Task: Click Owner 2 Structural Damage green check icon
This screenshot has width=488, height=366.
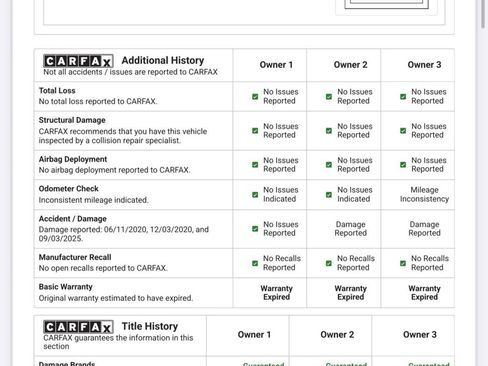Action: click(x=329, y=131)
